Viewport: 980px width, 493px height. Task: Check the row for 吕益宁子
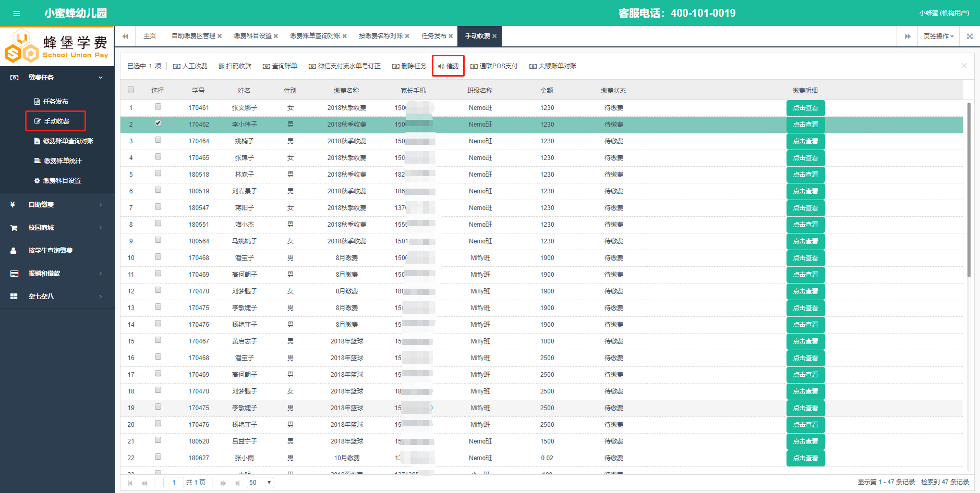pyautogui.click(x=158, y=440)
